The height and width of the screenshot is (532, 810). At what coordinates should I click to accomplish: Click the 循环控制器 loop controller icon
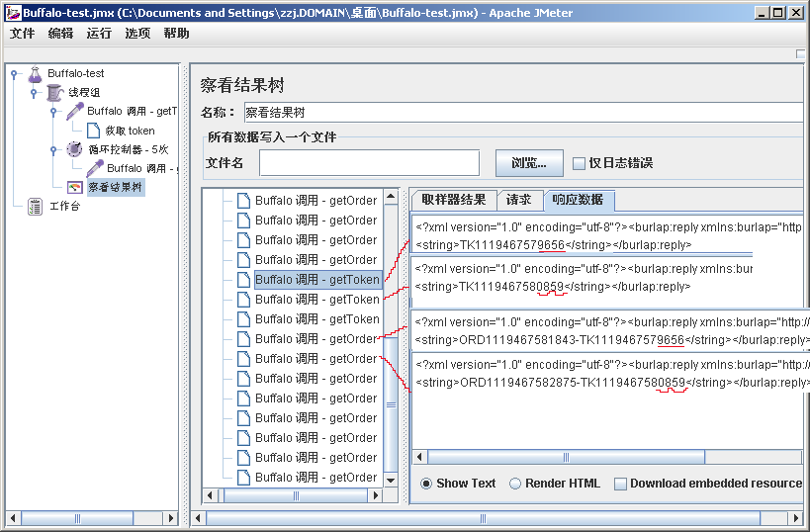pyautogui.click(x=74, y=149)
